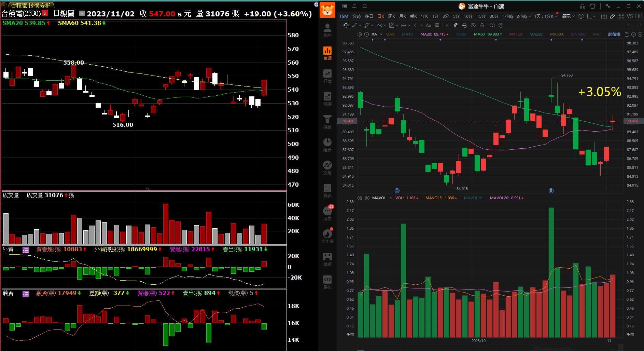Select the text Aa drawing tool

(428, 25)
